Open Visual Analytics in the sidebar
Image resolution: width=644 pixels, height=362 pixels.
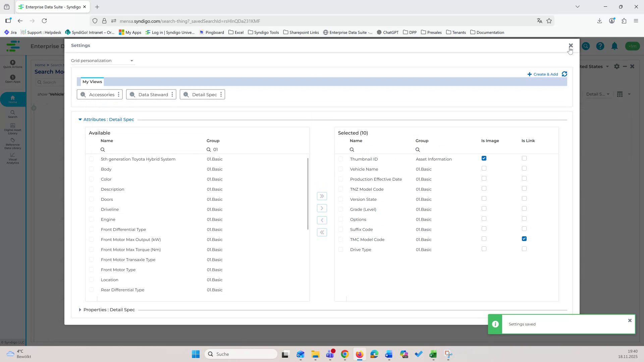coord(12,158)
